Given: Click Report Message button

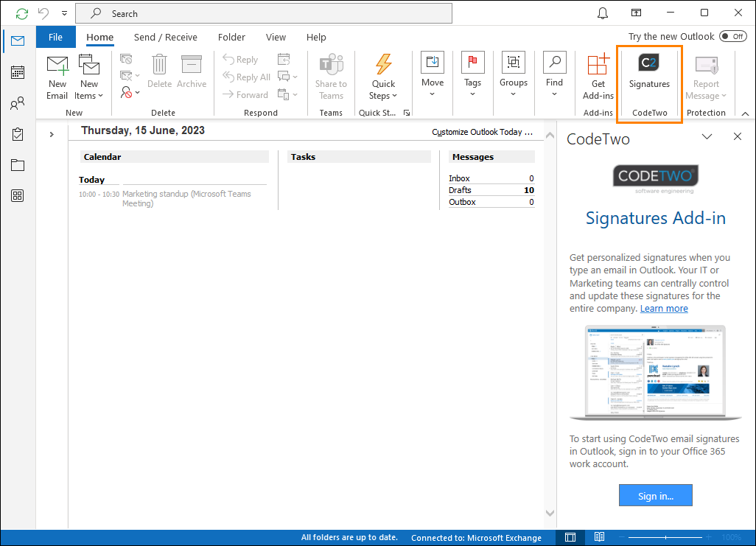Looking at the screenshot, I should click(706, 77).
